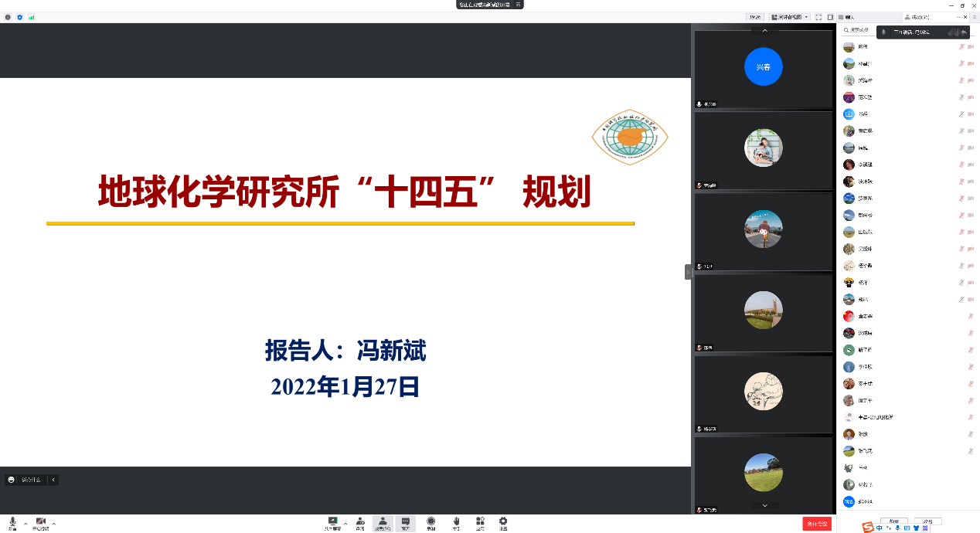Enter fullscreen using the top bar icon
Viewport: 980px width, 533px height.
[x=818, y=16]
